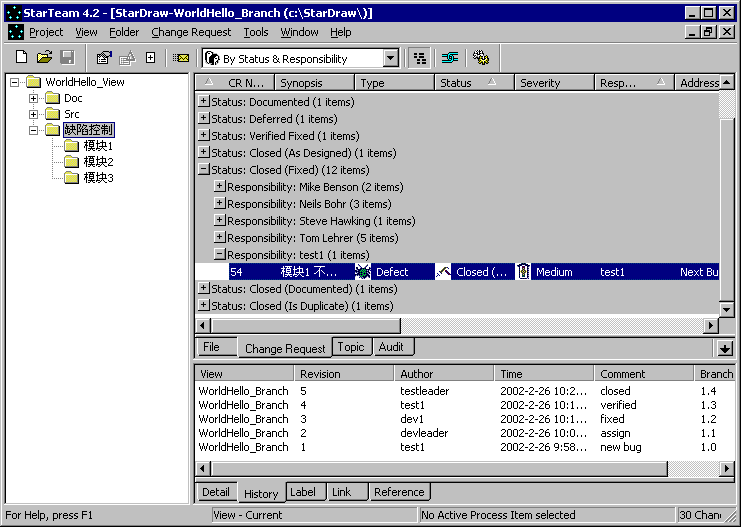Expand the Doc folder node
The width and height of the screenshot is (741, 527).
click(x=33, y=98)
